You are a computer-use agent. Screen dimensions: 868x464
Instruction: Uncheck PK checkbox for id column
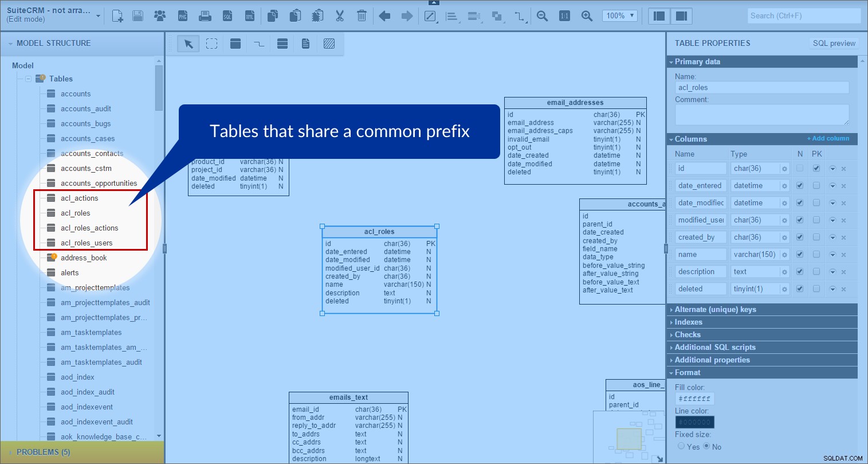816,169
